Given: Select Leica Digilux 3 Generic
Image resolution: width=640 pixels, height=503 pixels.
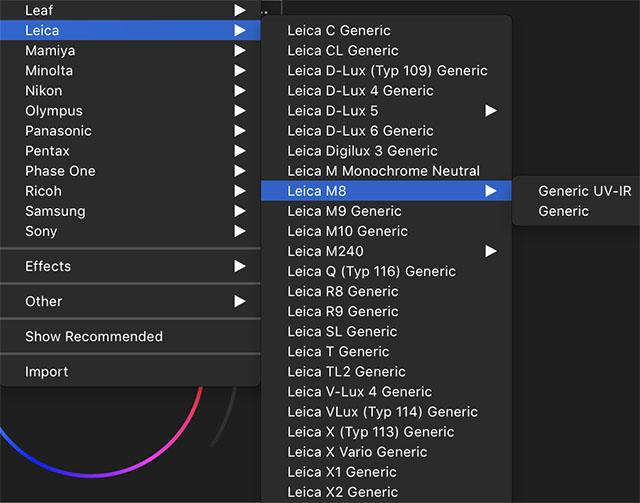Looking at the screenshot, I should (386, 151).
